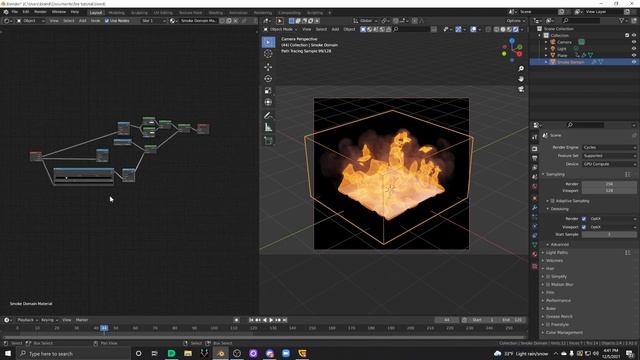Jump to the timeline start frame
The width and height of the screenshot is (640, 360).
(251, 320)
